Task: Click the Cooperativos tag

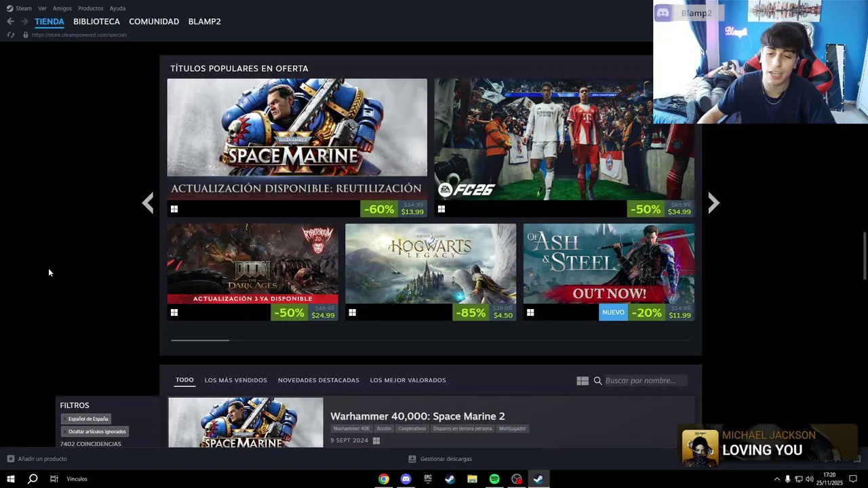Action: click(412, 428)
